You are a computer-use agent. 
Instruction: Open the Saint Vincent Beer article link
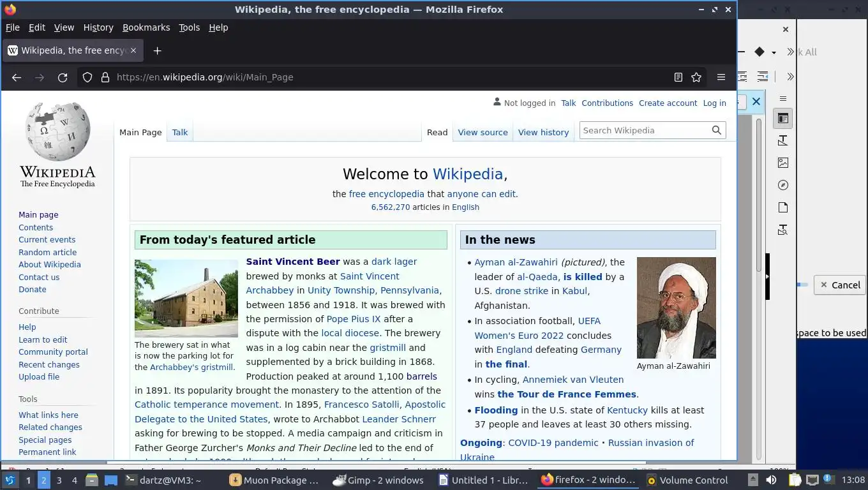tap(293, 262)
